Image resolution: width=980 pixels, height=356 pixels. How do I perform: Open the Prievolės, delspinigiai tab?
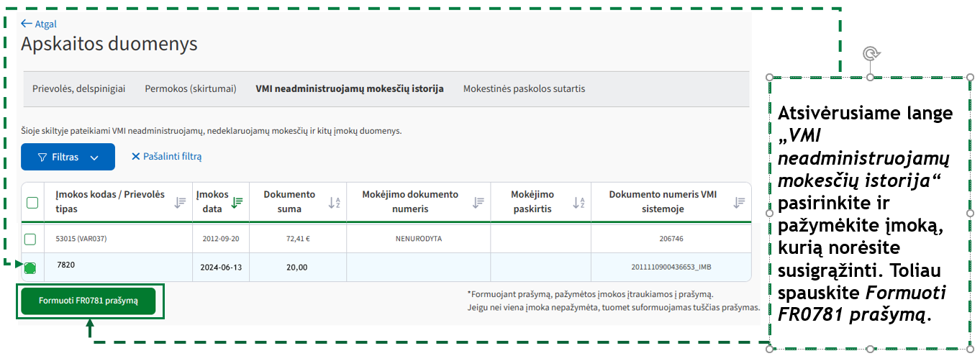coord(78,89)
